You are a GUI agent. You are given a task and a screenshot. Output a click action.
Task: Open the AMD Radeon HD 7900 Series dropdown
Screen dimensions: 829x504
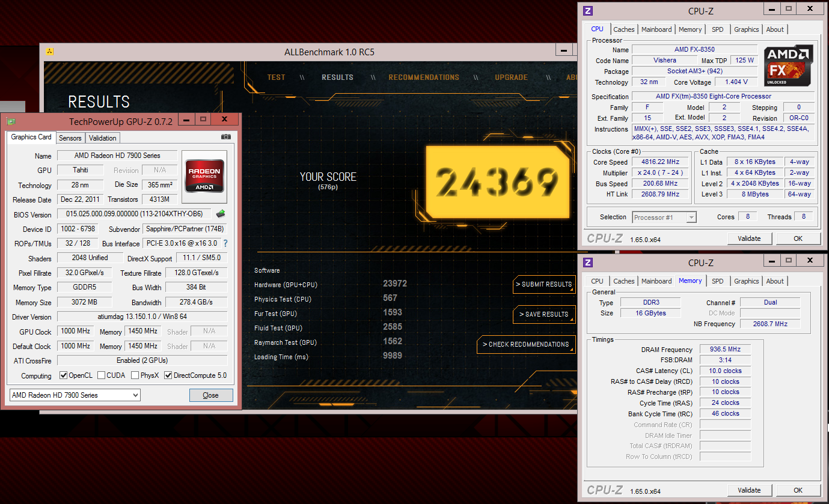75,395
